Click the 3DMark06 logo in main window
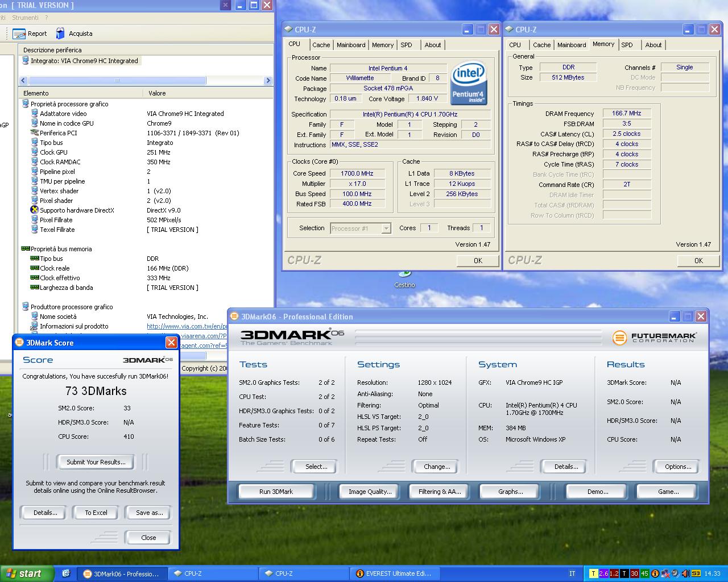 coord(292,336)
